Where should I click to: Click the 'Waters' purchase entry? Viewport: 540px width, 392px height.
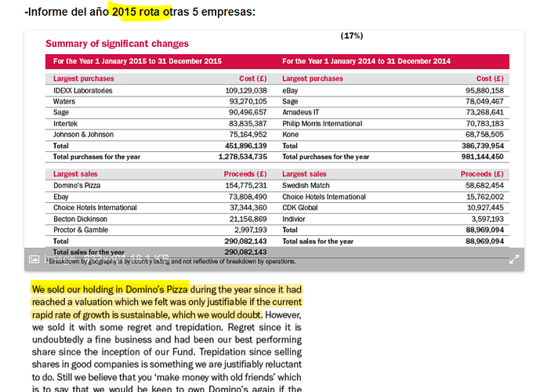tap(64, 101)
